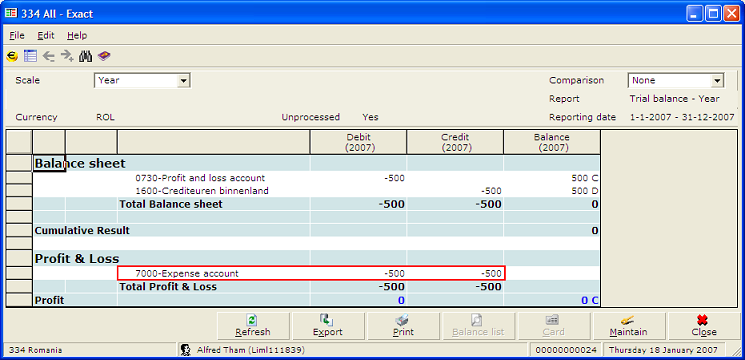Open the Edit menu

point(46,36)
